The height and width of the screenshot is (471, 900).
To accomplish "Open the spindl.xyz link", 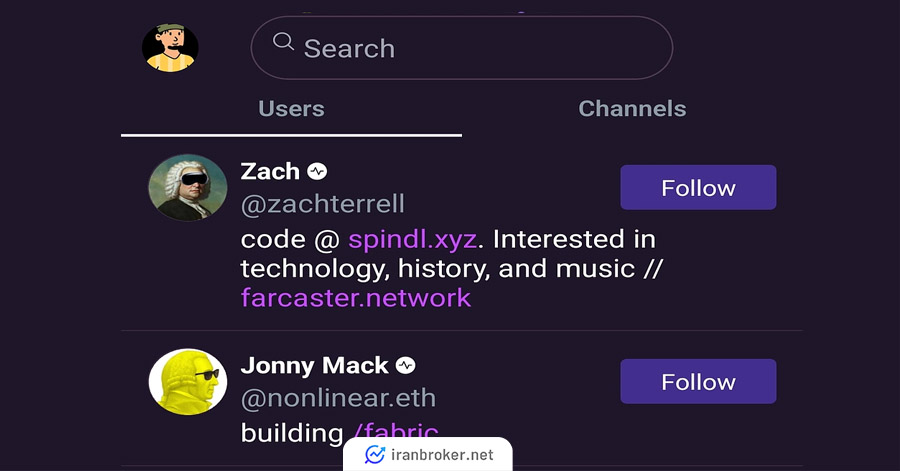I will tap(412, 239).
